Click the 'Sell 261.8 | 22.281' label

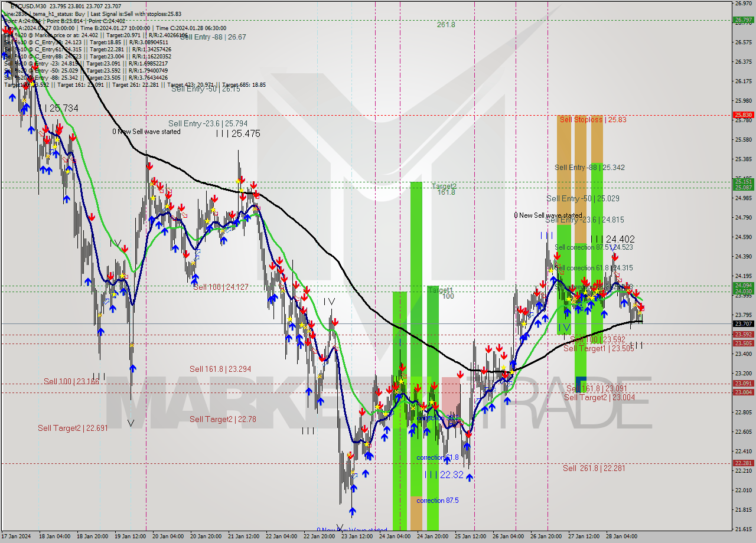coord(594,468)
